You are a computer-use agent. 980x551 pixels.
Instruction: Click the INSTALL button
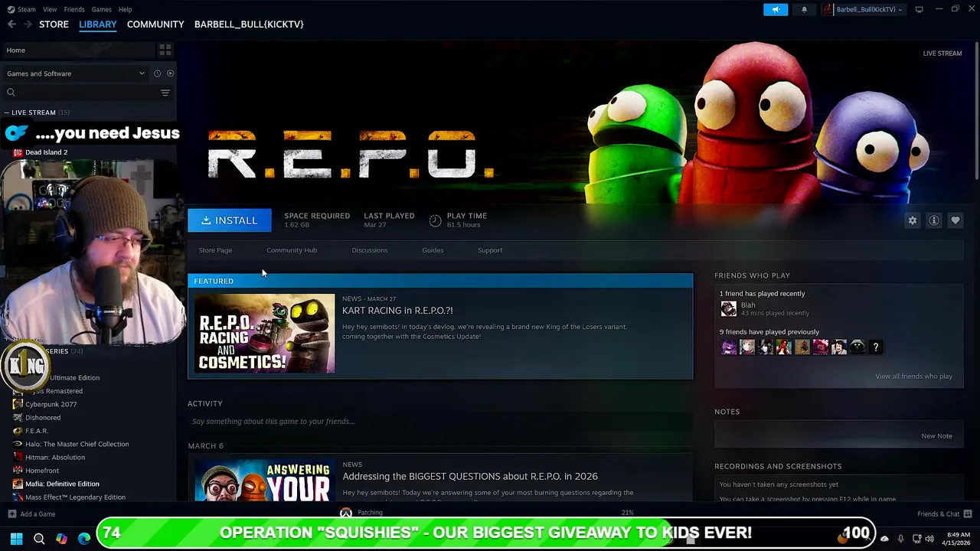tap(230, 220)
